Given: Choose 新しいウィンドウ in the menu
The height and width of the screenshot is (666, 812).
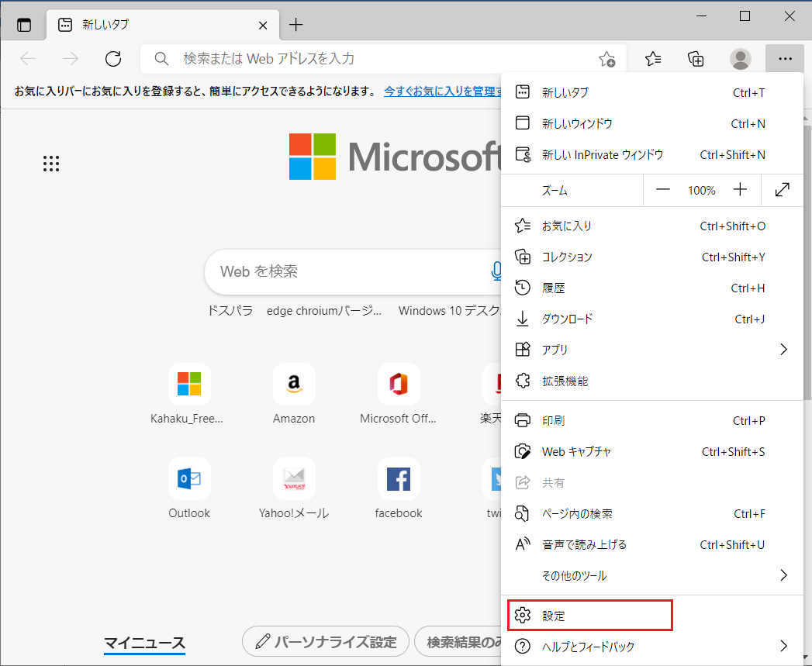Looking at the screenshot, I should coord(652,124).
